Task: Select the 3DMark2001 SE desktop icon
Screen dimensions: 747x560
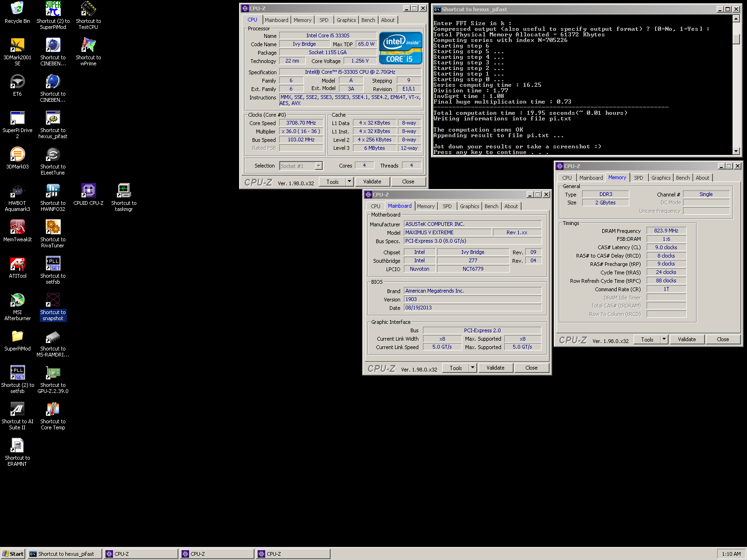Action: tap(17, 51)
